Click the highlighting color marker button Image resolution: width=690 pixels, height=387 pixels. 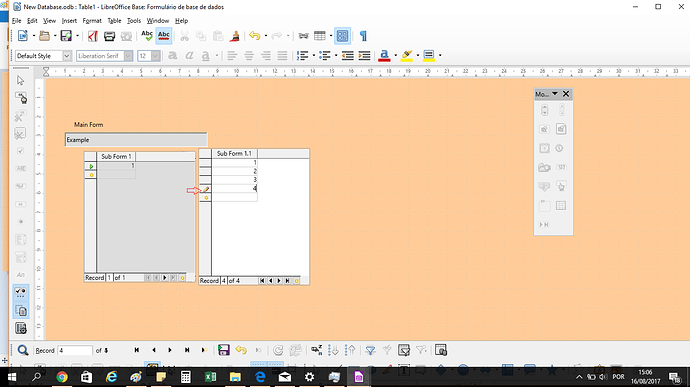click(x=407, y=55)
